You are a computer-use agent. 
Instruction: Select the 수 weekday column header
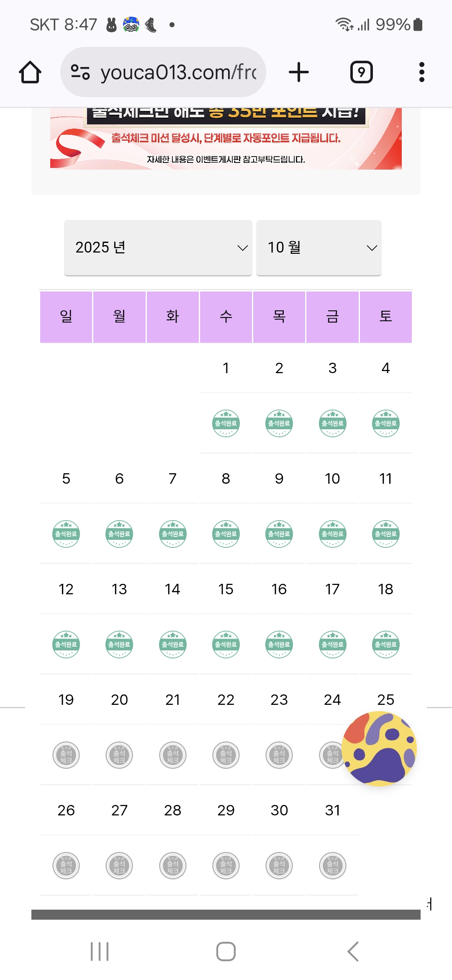click(x=226, y=317)
